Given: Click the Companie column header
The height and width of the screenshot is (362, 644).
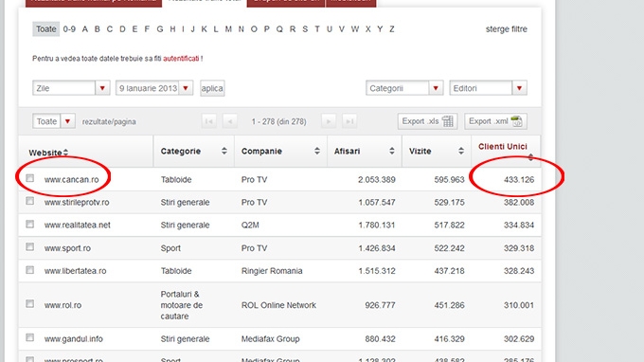Looking at the screenshot, I should 261,152.
